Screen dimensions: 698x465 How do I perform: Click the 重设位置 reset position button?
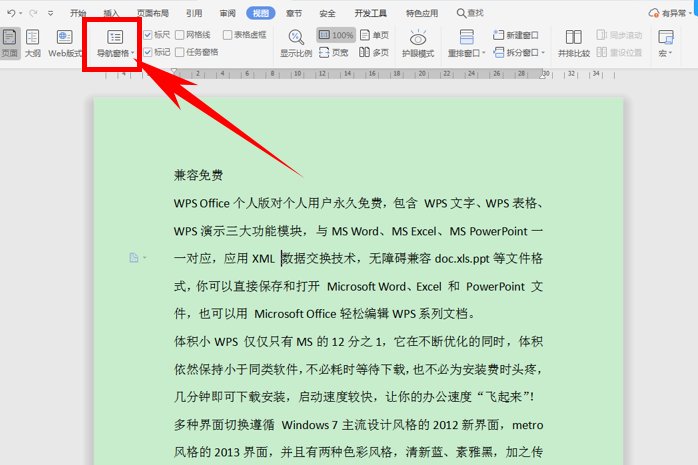coord(619,53)
